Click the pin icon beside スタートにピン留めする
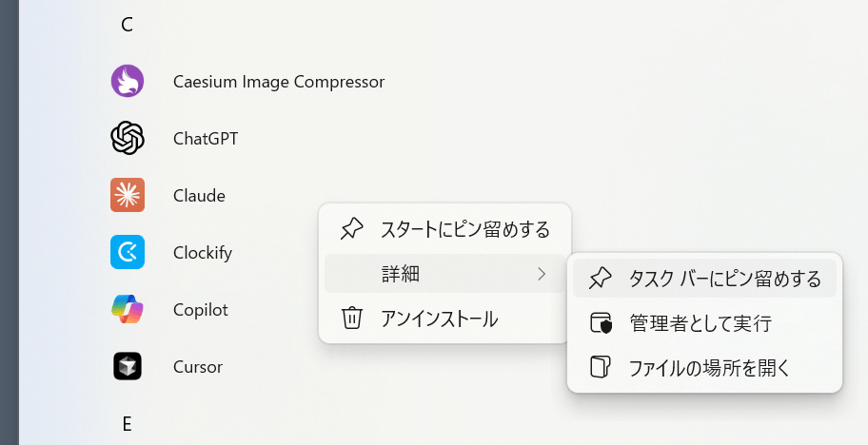The height and width of the screenshot is (445, 868). [x=351, y=229]
